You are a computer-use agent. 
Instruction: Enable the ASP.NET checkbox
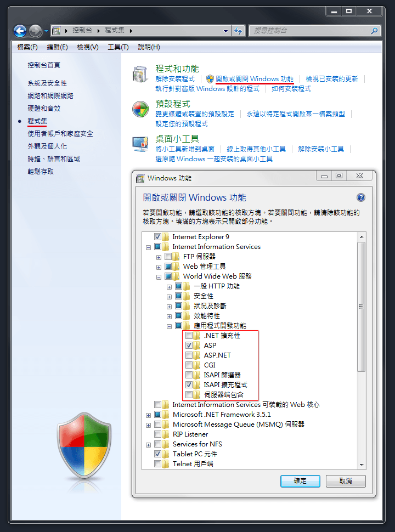pyautogui.click(x=189, y=355)
